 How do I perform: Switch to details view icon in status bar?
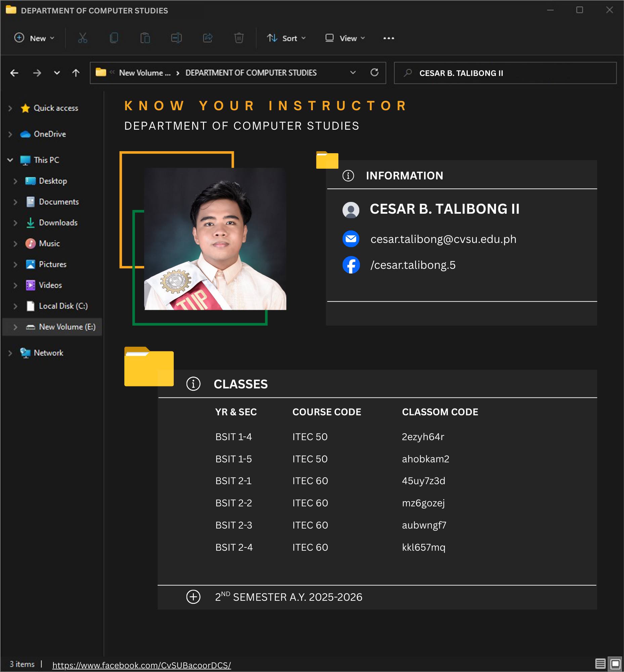pyautogui.click(x=600, y=664)
